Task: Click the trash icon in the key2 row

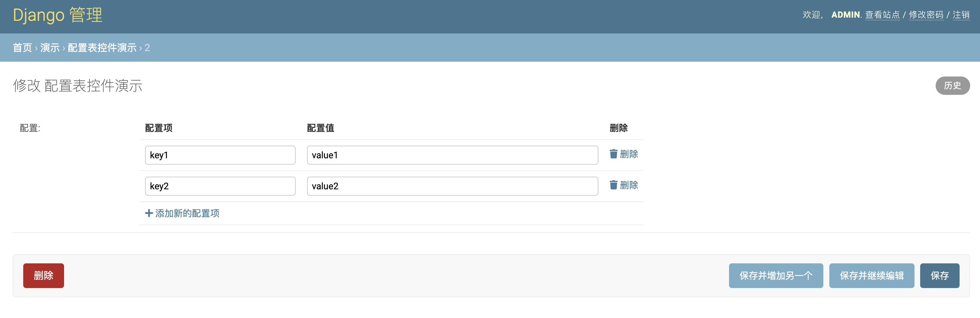Action: pyautogui.click(x=613, y=185)
